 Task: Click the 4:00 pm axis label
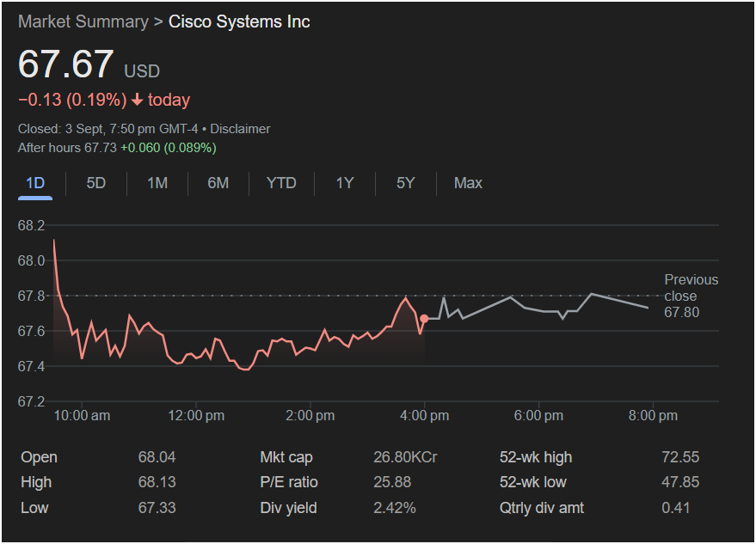click(424, 415)
